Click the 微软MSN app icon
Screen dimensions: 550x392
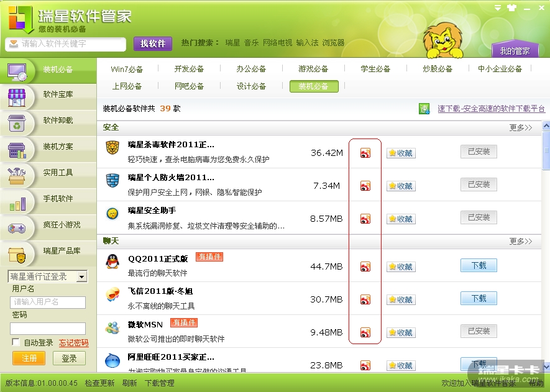112,327
